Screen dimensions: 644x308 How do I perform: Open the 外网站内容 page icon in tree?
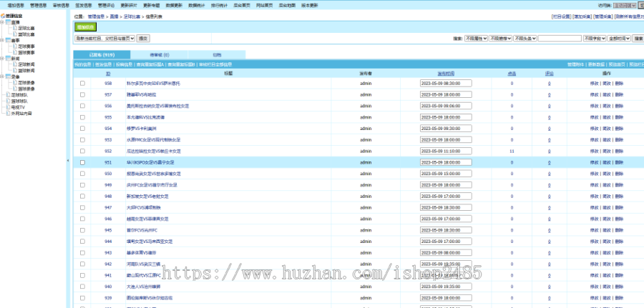pyautogui.click(x=8, y=113)
